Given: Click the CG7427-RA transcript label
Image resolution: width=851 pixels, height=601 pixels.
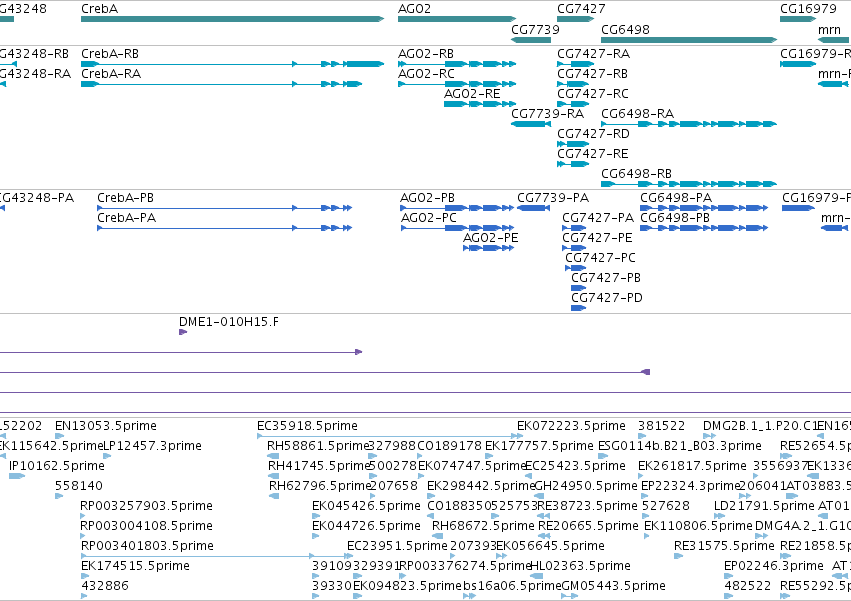Looking at the screenshot, I should (x=593, y=54).
